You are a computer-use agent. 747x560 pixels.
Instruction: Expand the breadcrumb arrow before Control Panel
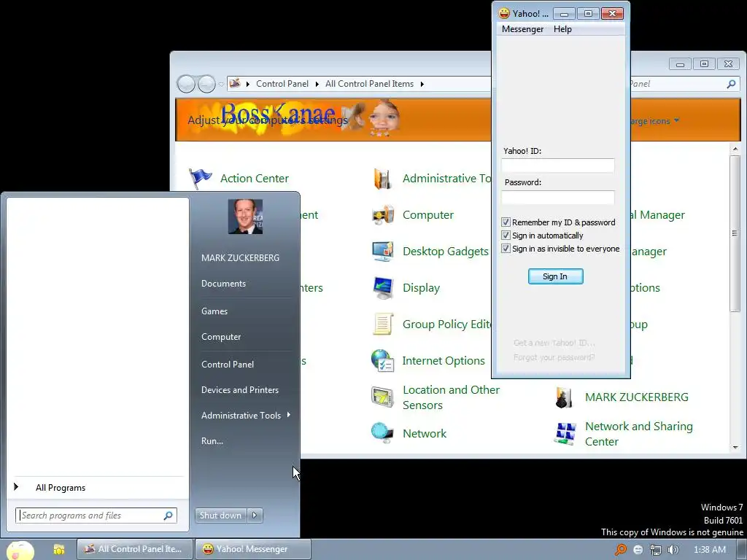pos(248,85)
